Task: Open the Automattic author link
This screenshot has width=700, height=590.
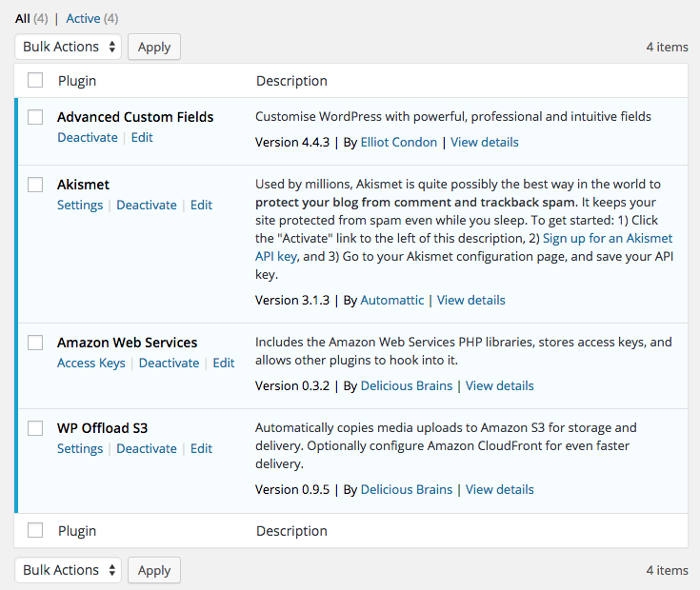Action: pyautogui.click(x=392, y=300)
